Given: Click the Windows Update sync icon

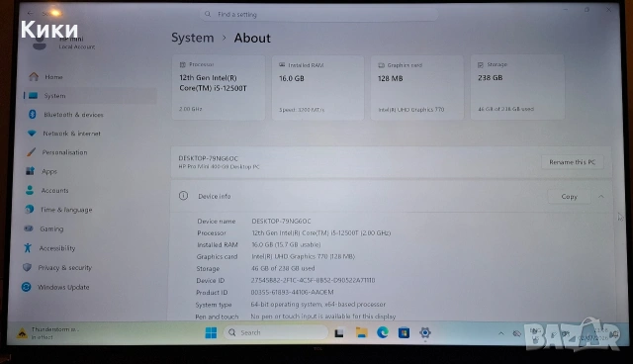Looking at the screenshot, I should [x=27, y=287].
